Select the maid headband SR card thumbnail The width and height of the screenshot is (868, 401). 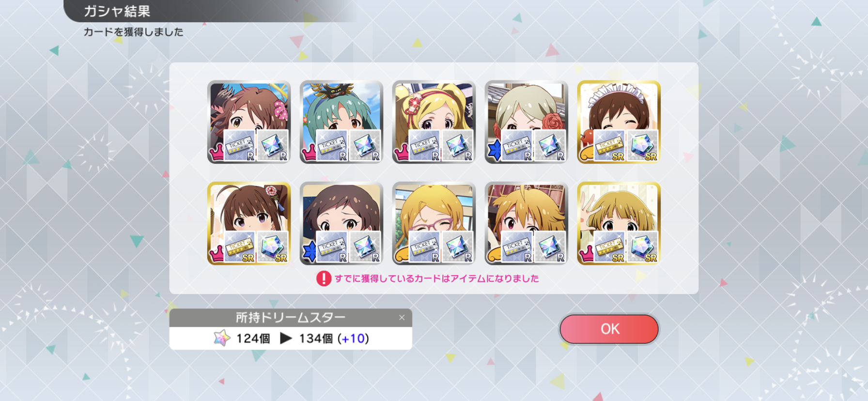pyautogui.click(x=619, y=122)
